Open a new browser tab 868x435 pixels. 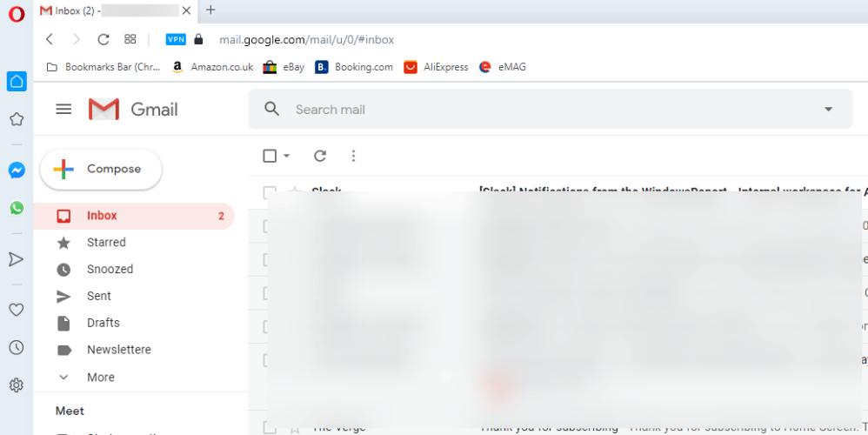210,10
